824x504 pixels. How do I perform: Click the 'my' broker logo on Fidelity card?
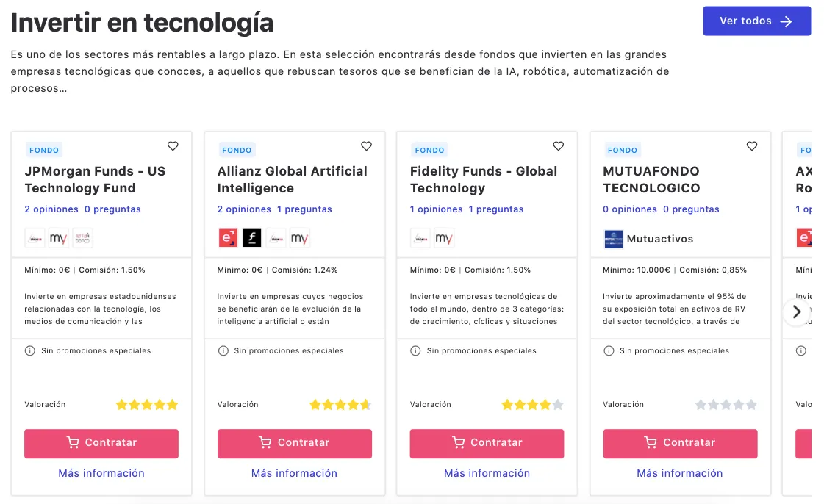tap(444, 238)
